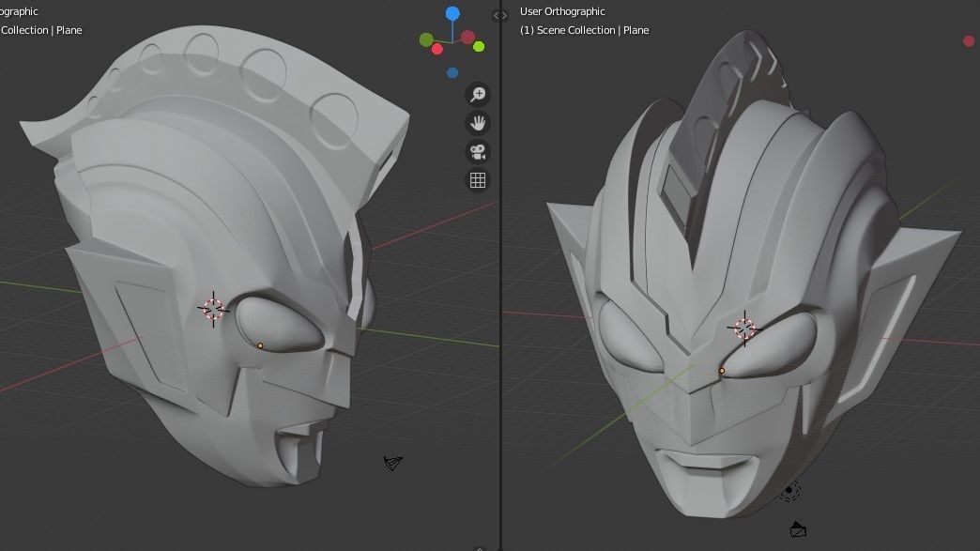Click the dim red negative X gizmo ball
Viewport: 980px width, 551px height.
point(467,38)
